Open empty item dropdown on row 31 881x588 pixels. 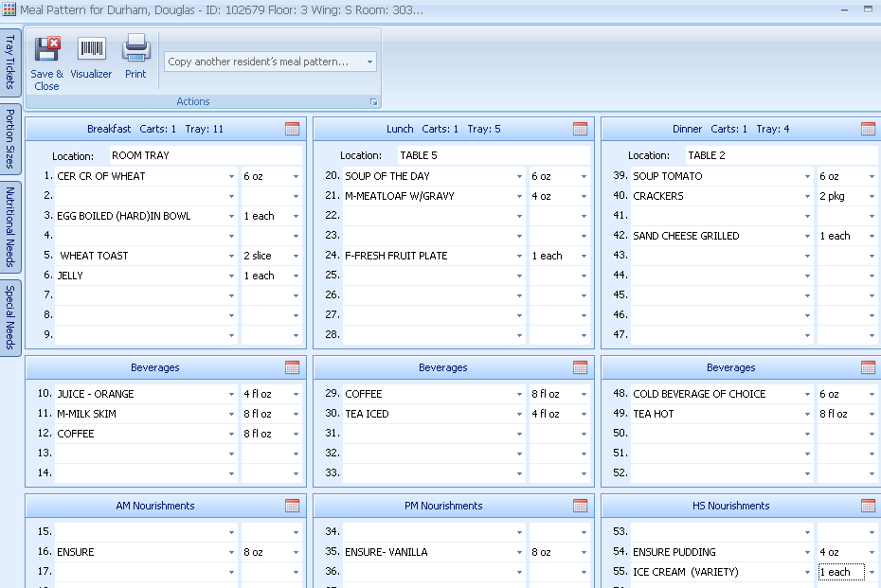519,434
